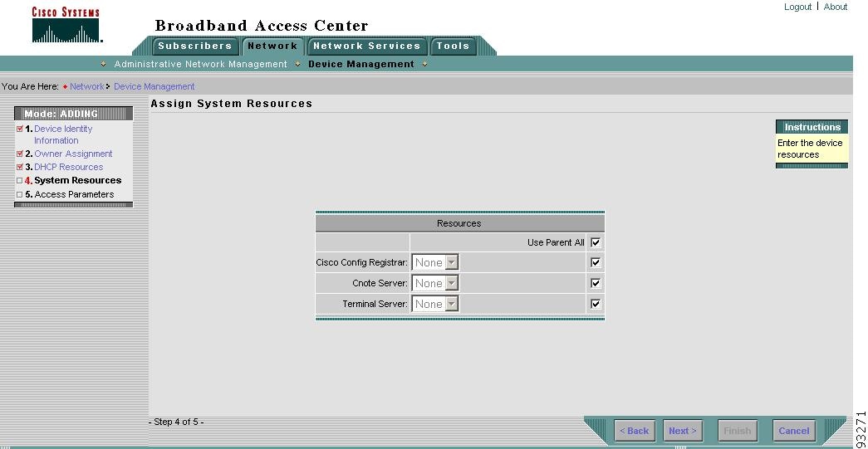Select step 4 System Resources
This screenshot has width=868, height=449.
77,180
